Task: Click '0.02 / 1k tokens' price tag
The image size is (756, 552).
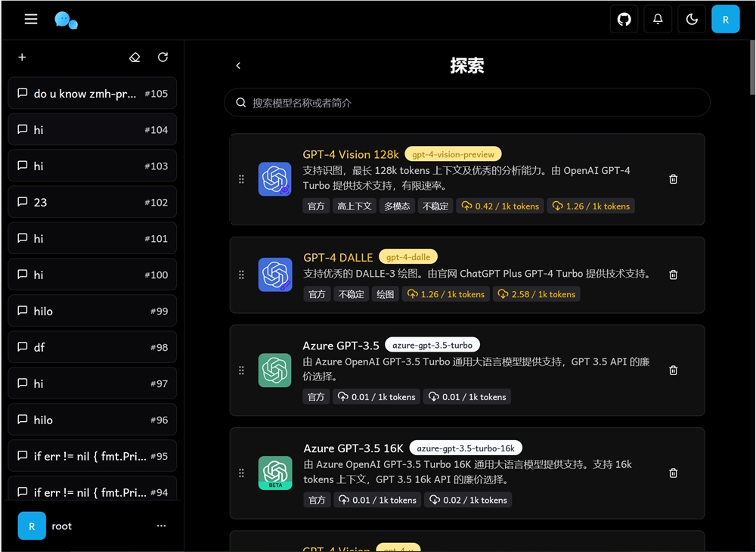Action: (x=468, y=500)
